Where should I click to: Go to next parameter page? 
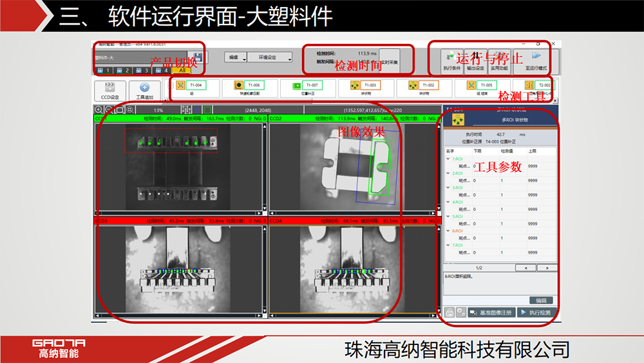coord(547,268)
